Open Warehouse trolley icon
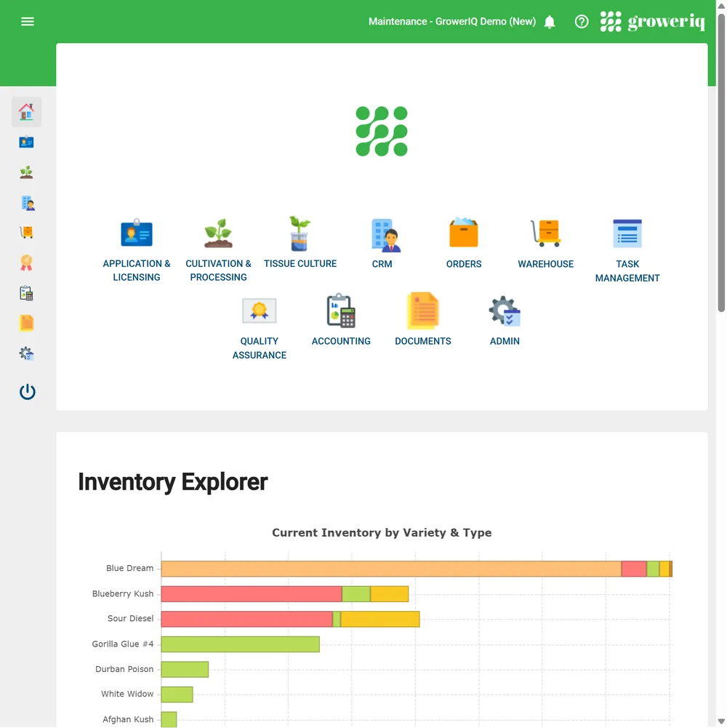The height and width of the screenshot is (728, 727). coord(546,233)
